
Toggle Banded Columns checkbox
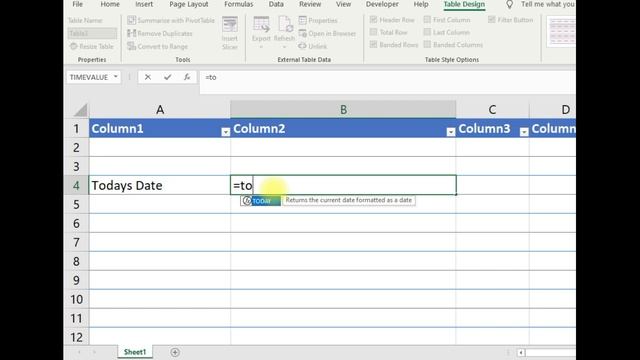click(427, 45)
